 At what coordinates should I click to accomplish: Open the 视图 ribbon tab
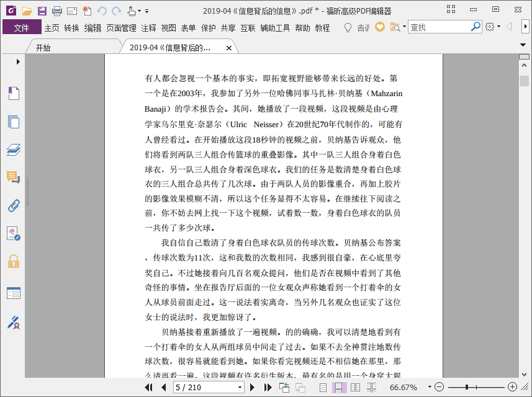[169, 28]
